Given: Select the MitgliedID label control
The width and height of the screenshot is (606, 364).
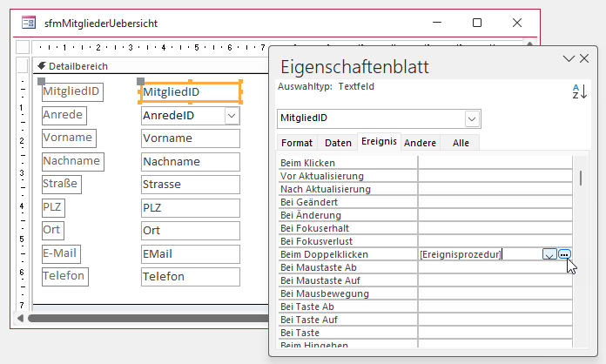Looking at the screenshot, I should coord(72,92).
